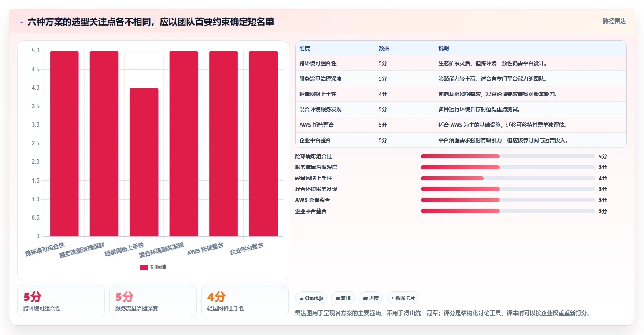Click description 多种运行环境并存时值得重点测试
The width and height of the screenshot is (644, 335).
480,110
